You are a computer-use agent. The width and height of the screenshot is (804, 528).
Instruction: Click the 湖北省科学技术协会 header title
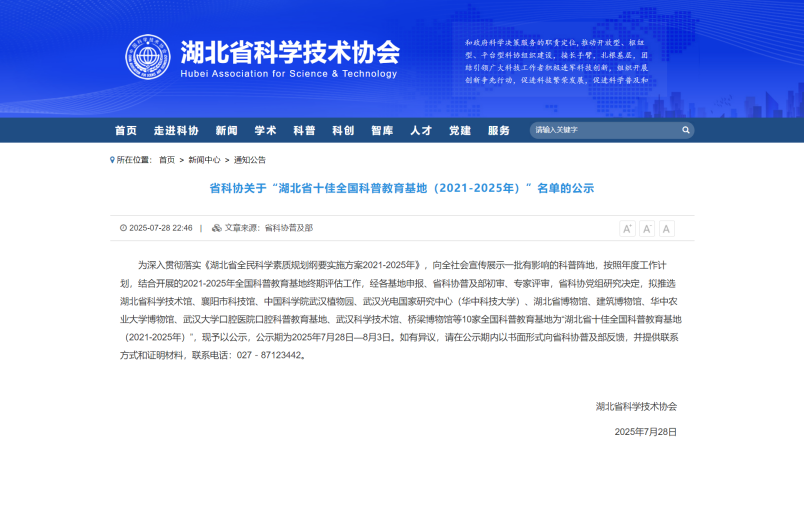click(x=290, y=52)
